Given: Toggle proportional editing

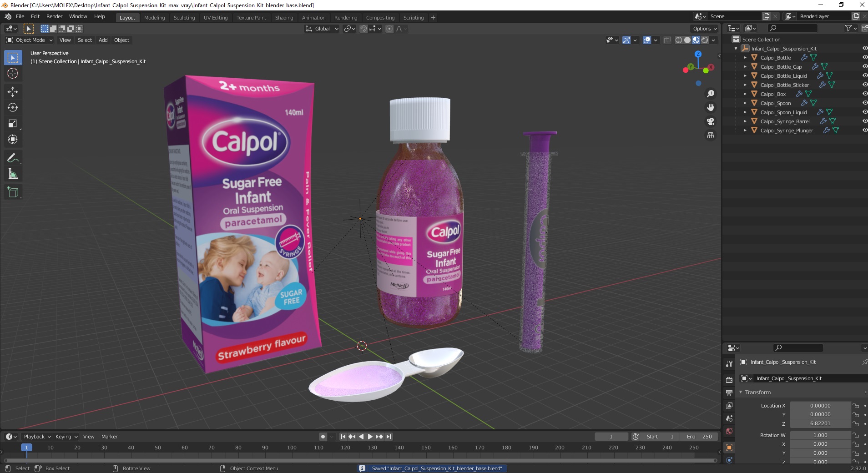Looking at the screenshot, I should (x=389, y=29).
